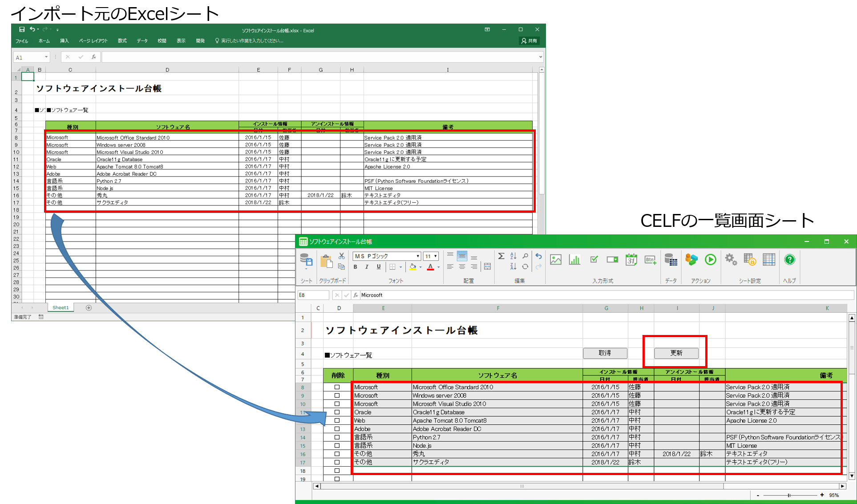The image size is (857, 504).
Task: Check the delete checkbox for Oracle row
Action: point(337,412)
